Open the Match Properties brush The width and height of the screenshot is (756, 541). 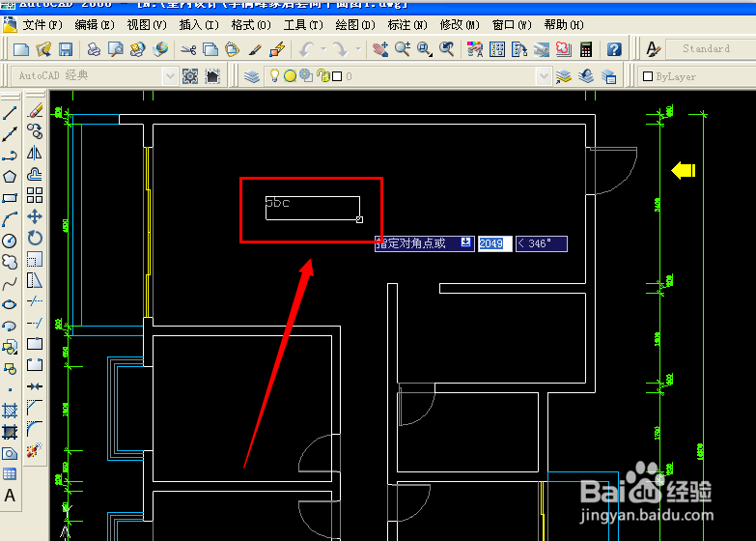point(255,49)
